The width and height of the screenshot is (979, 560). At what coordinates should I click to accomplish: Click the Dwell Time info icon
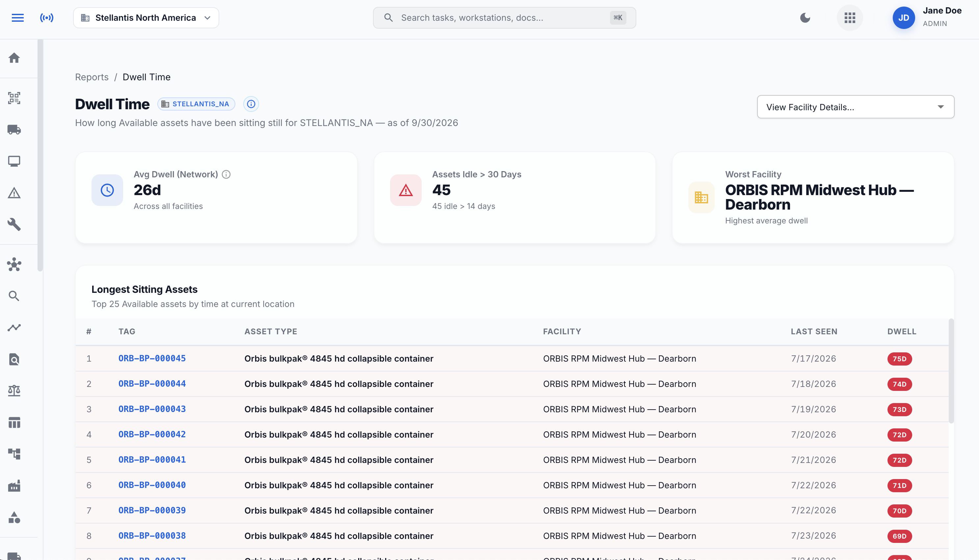point(251,104)
